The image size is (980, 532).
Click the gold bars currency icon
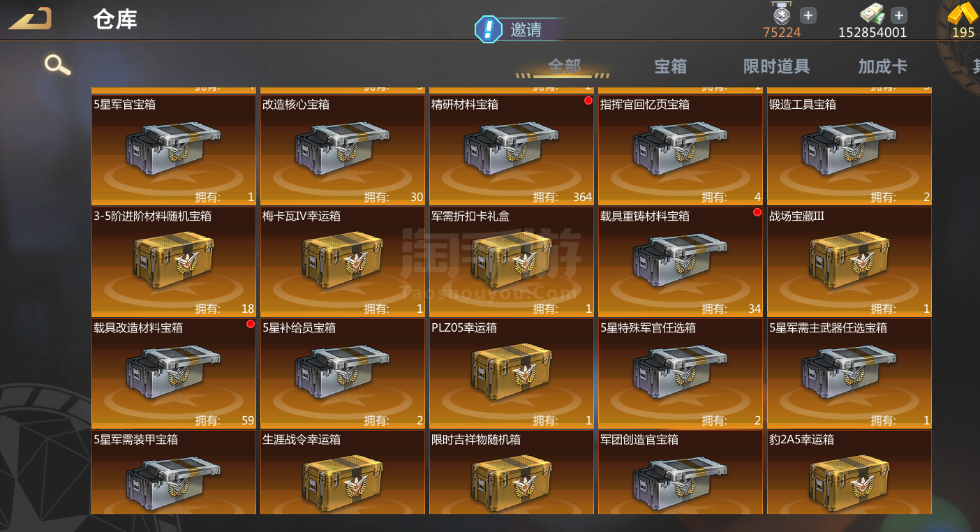pos(964,14)
